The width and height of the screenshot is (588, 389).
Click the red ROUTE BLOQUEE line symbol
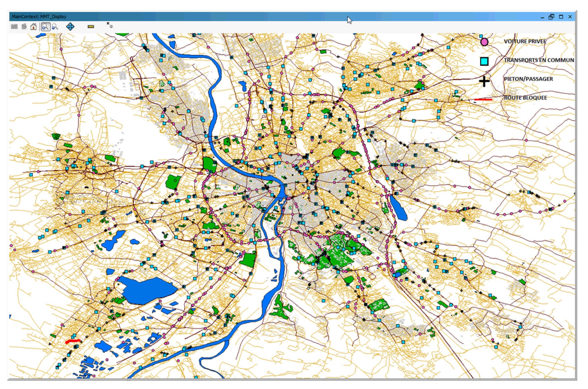pyautogui.click(x=483, y=100)
